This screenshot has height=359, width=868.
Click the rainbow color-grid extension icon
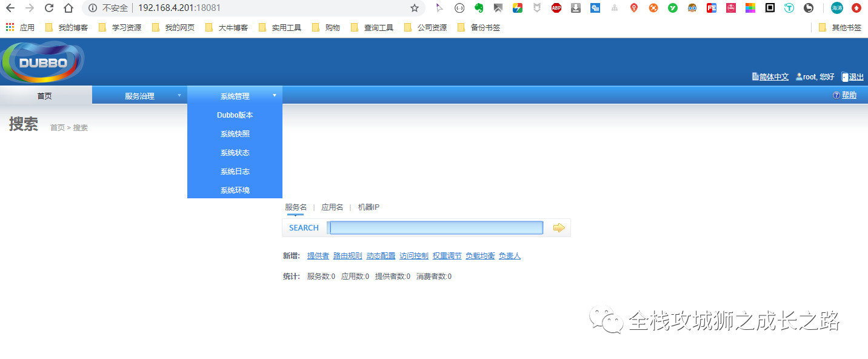(x=750, y=8)
